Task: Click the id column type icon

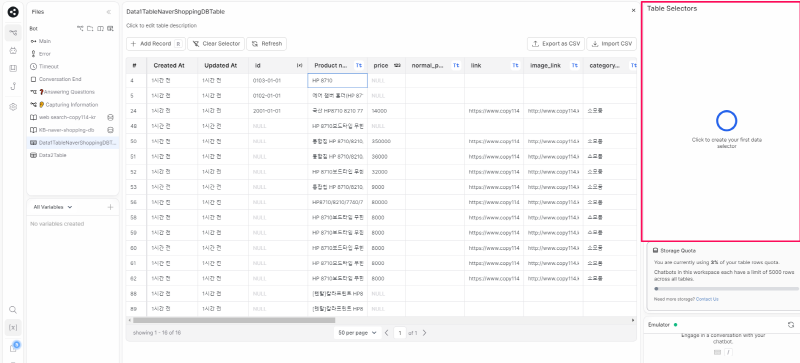Action: (299, 65)
